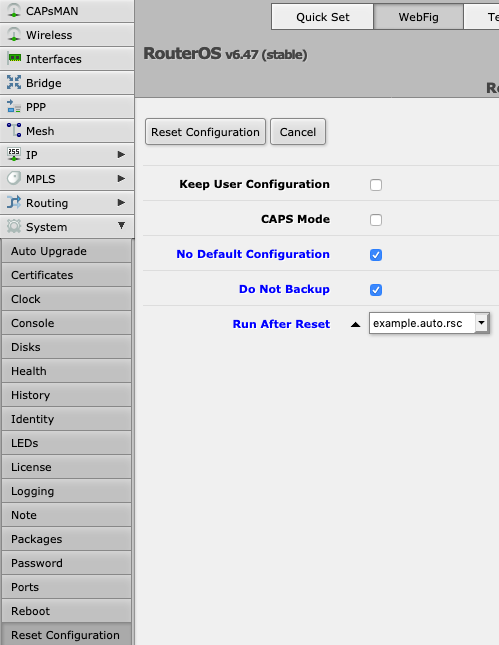Open Certificates under System
This screenshot has height=645, width=499.
66,275
